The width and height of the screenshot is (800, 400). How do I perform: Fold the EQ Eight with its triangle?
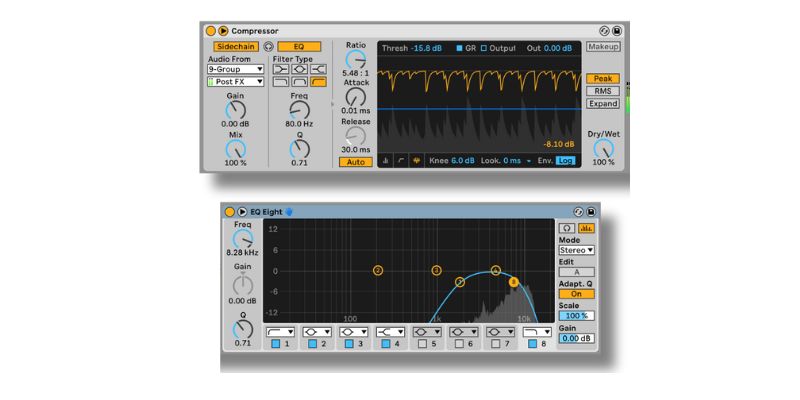coord(242,212)
